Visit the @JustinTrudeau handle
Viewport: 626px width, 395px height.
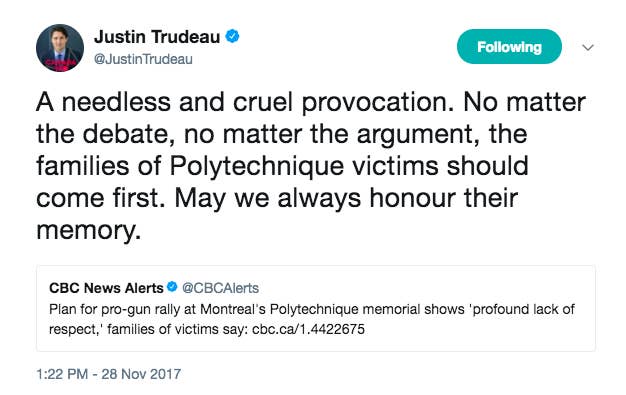click(x=143, y=59)
